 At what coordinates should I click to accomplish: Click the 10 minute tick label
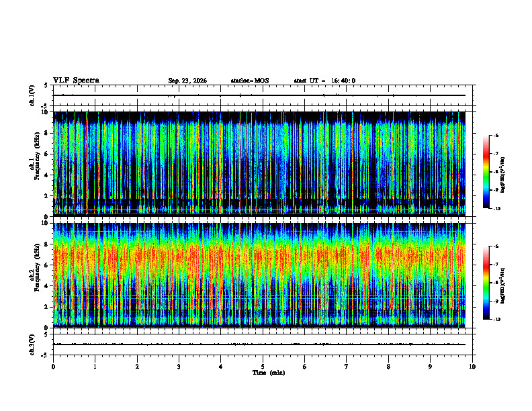tap(472, 367)
